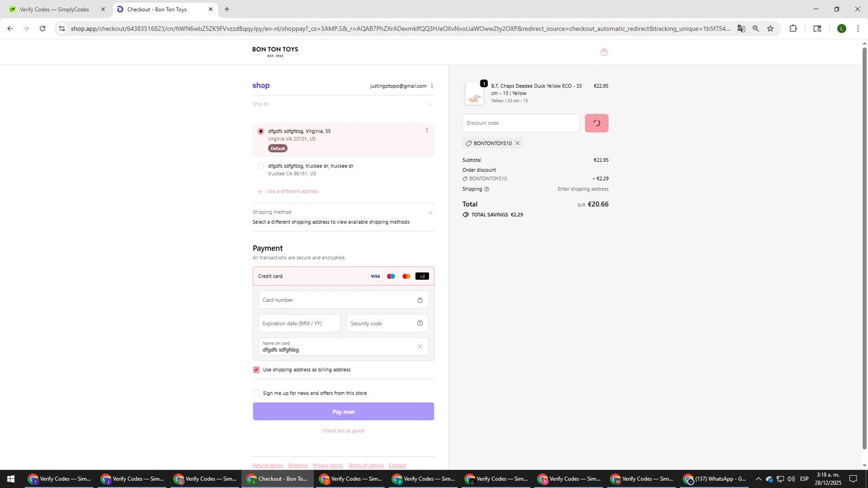Click the Bon Ton Toys header logo

pyautogui.click(x=275, y=51)
